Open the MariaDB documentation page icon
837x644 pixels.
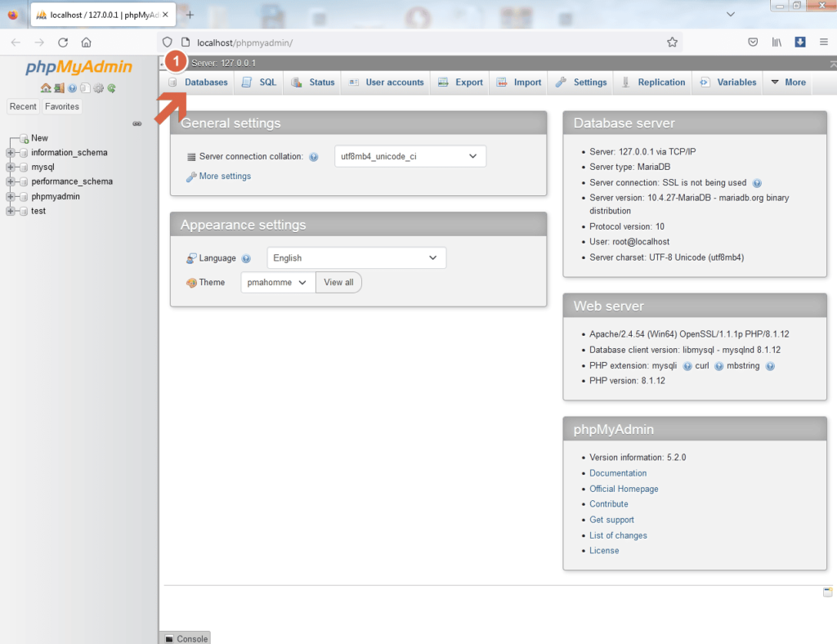click(85, 88)
